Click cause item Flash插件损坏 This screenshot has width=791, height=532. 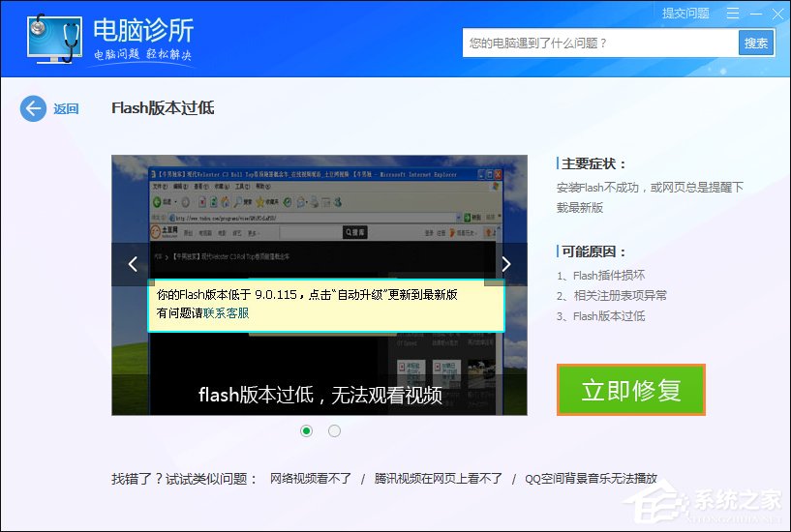pos(601,276)
